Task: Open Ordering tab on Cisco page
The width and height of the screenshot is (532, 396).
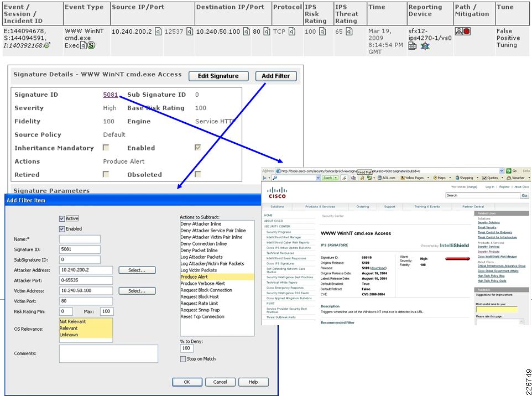Action: pos(362,206)
